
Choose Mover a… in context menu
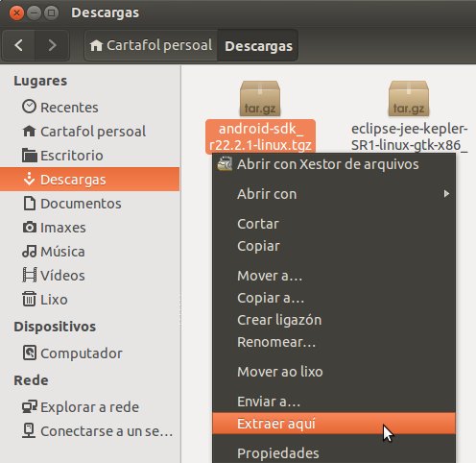tap(334, 276)
